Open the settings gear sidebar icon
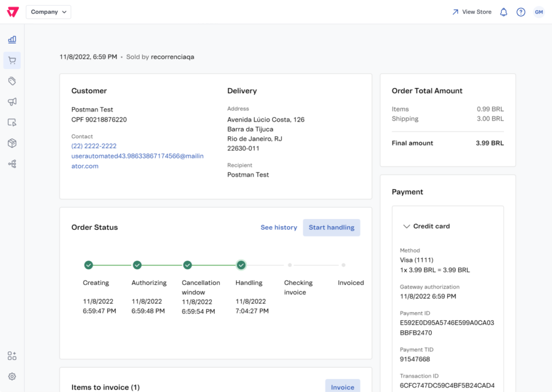 [12, 376]
